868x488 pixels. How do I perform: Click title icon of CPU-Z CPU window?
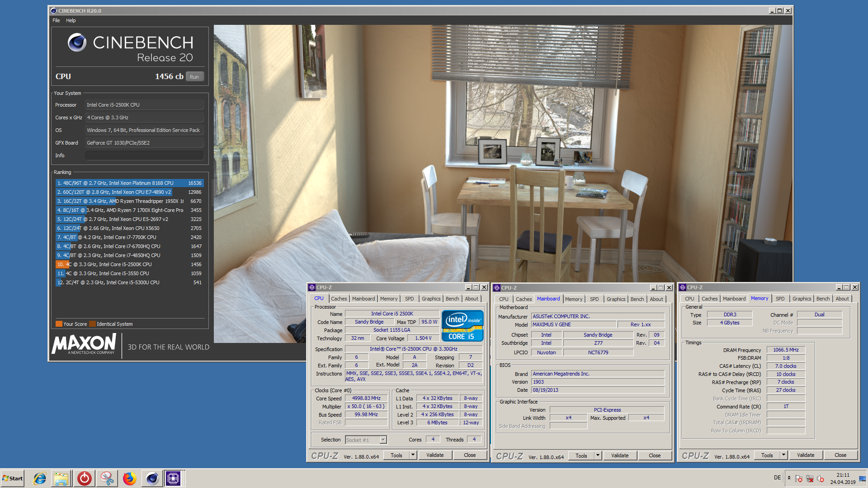click(311, 287)
